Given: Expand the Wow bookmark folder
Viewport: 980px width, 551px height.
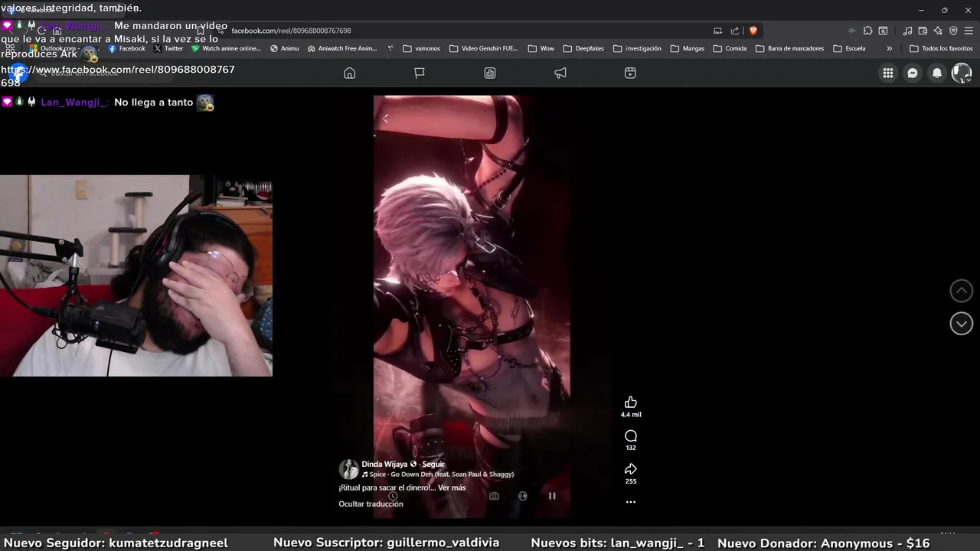Looking at the screenshot, I should tap(541, 48).
